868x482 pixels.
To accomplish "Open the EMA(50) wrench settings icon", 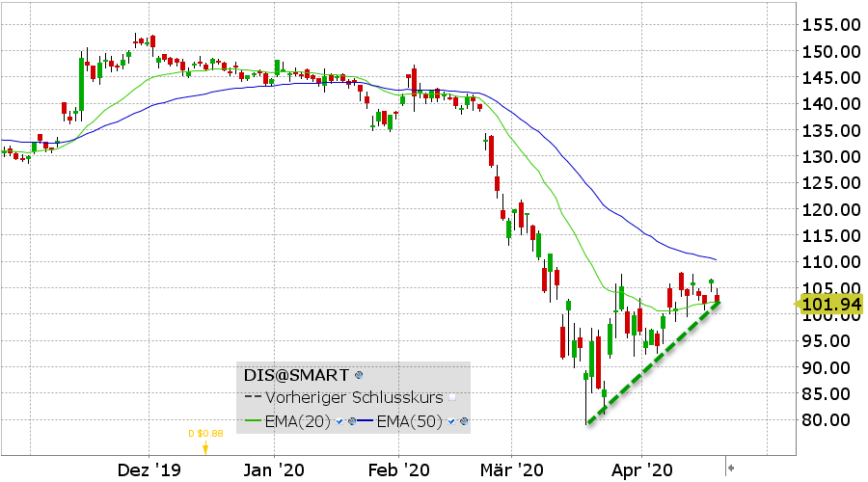I will 464,421.
